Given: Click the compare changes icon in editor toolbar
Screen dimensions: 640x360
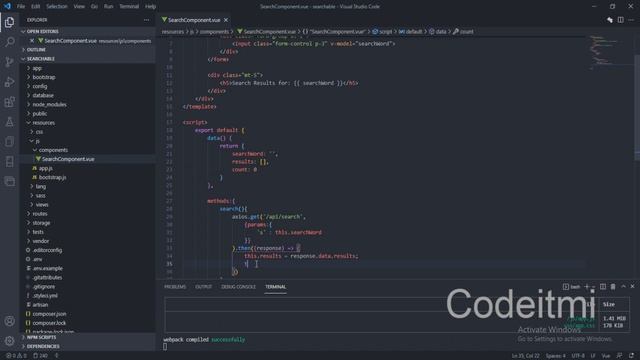Looking at the screenshot, I should pos(610,20).
